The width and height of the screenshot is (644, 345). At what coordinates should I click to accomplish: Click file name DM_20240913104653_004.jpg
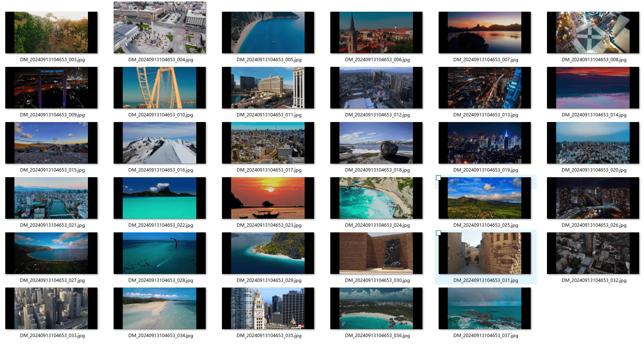(161, 60)
